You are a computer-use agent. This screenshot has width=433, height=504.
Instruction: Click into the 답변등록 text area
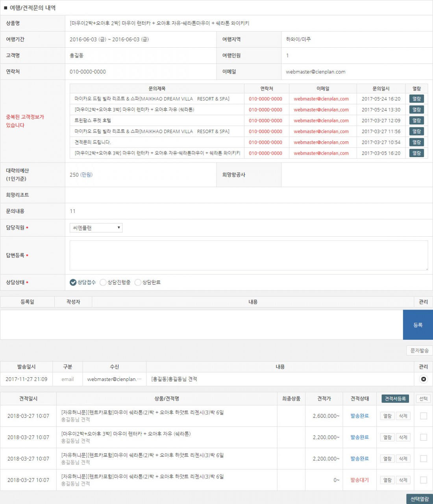249,256
